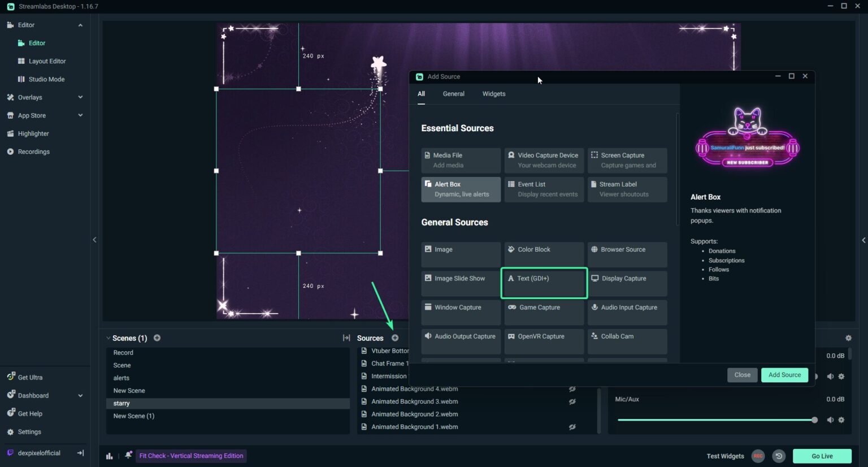Click the add scene plus icon
The width and height of the screenshot is (868, 467).
(x=157, y=338)
